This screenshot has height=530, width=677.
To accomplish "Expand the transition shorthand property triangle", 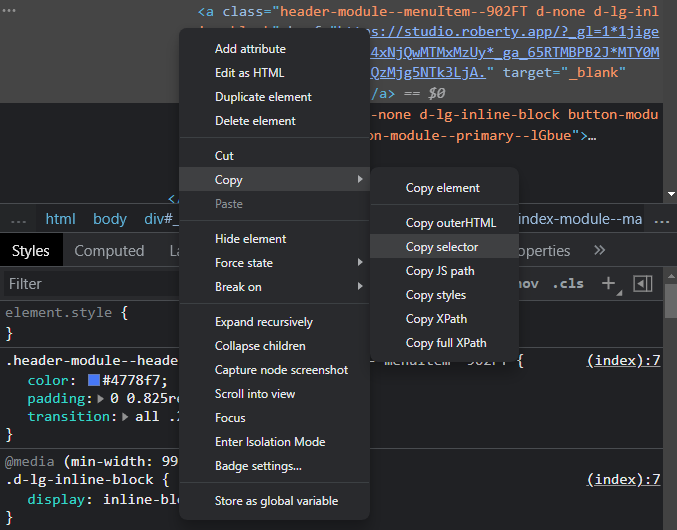I will coord(125,417).
